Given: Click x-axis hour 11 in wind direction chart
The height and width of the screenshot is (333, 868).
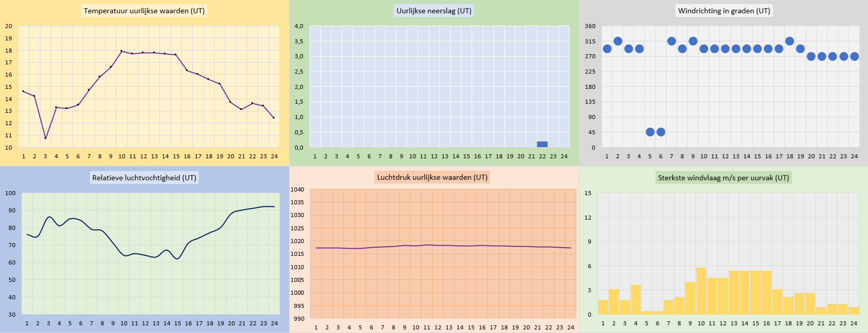Looking at the screenshot, I should click(x=714, y=156).
